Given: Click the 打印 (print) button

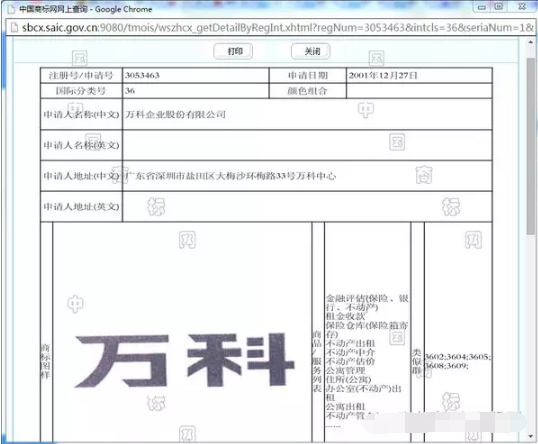Looking at the screenshot, I should [x=233, y=51].
